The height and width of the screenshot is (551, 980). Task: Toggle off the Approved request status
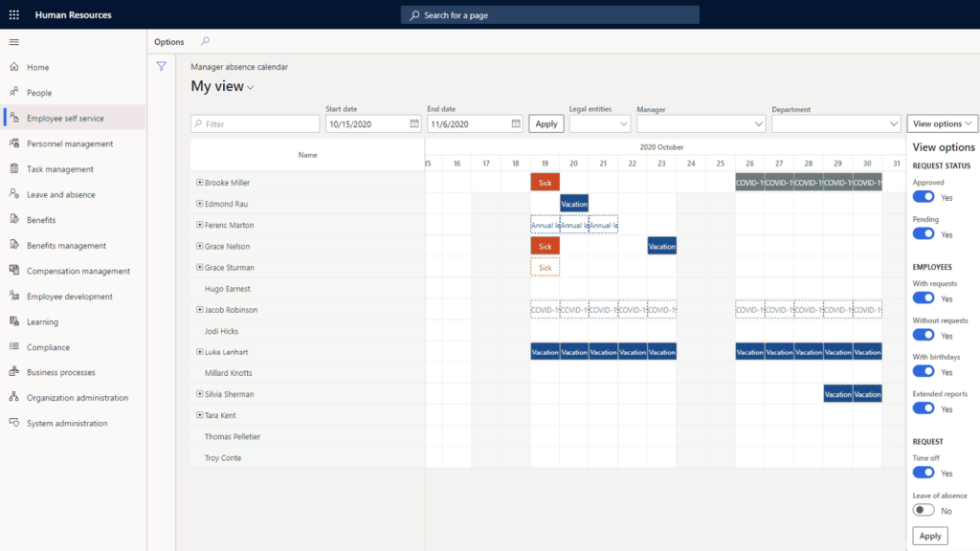pos(924,197)
